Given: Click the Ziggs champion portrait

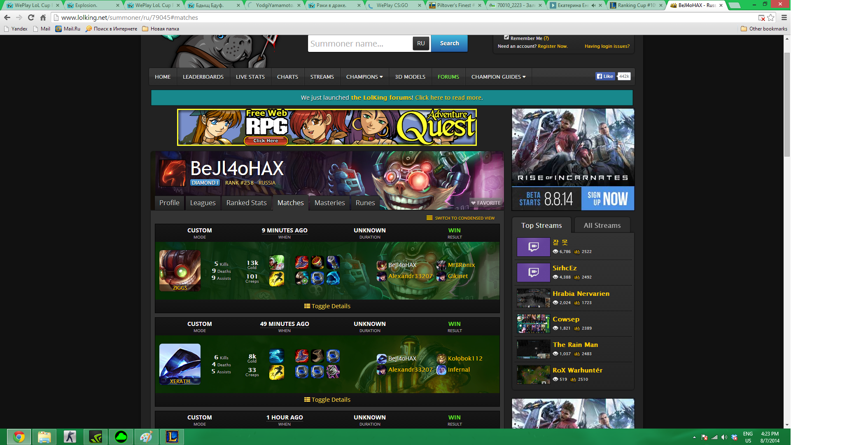Looking at the screenshot, I should point(180,270).
